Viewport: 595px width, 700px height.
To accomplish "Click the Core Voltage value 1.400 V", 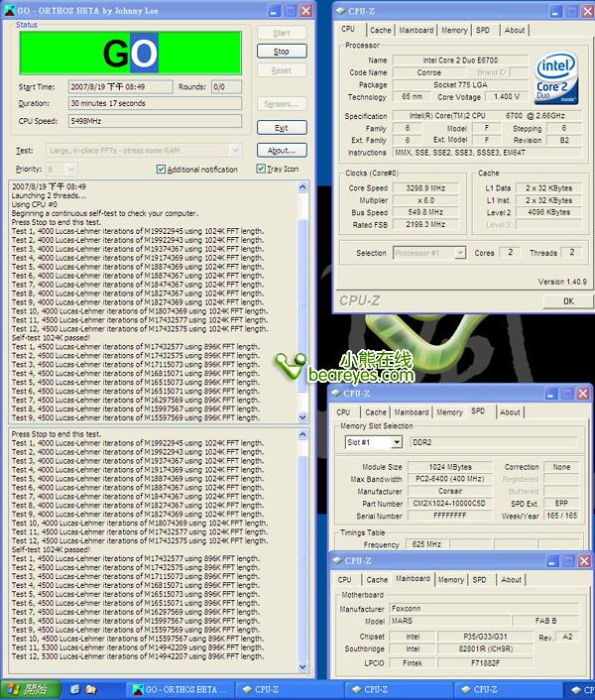I will [507, 97].
